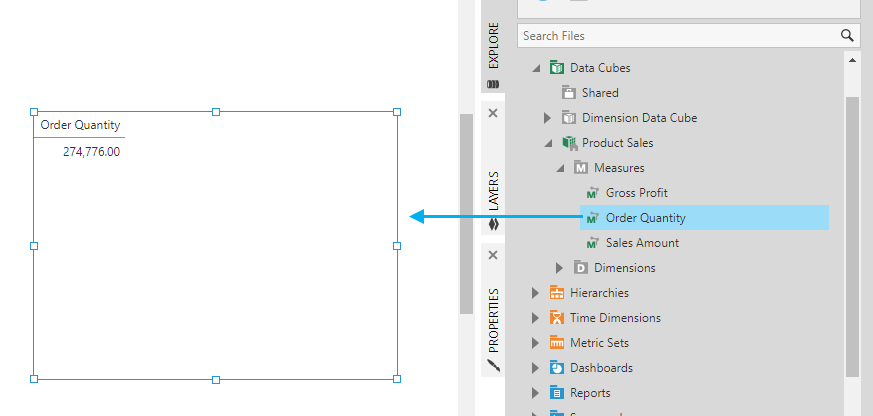Select the Product Sales label

click(x=617, y=143)
